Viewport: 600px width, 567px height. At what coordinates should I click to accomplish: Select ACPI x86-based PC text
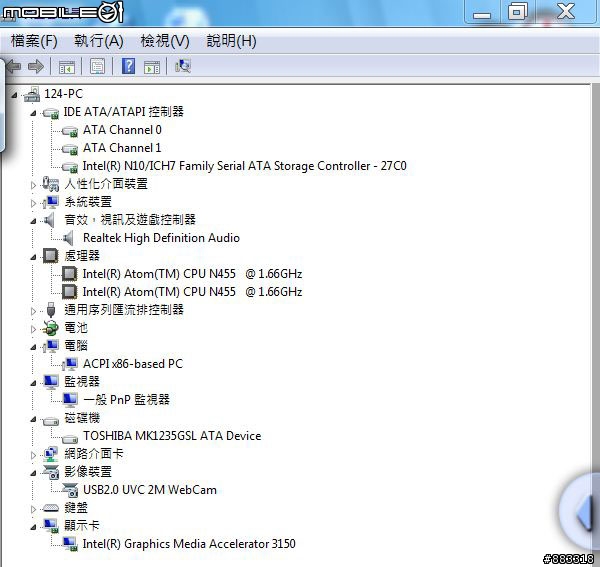[133, 364]
